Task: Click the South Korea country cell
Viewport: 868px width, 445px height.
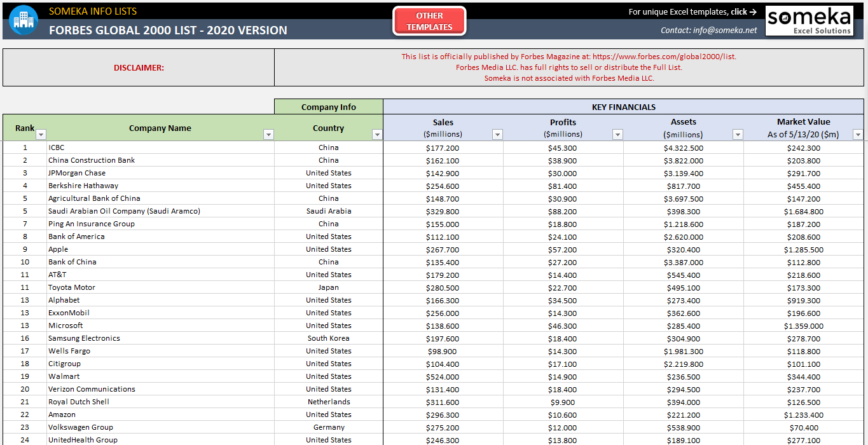Action: [x=329, y=338]
